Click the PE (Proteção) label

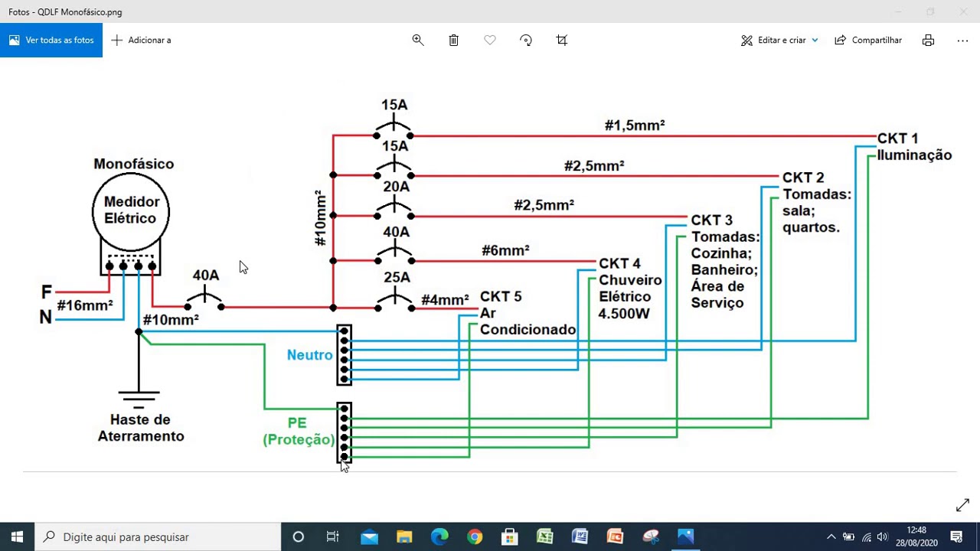click(x=299, y=432)
